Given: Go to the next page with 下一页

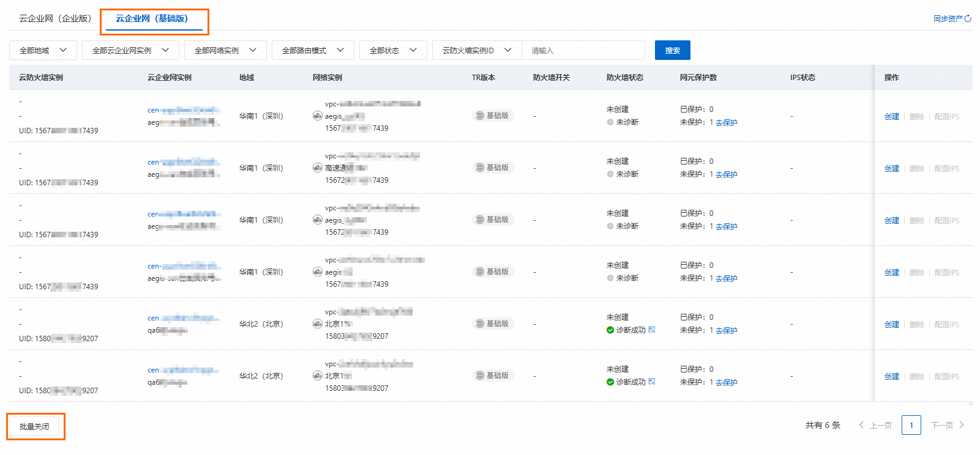Looking at the screenshot, I should click(x=948, y=425).
